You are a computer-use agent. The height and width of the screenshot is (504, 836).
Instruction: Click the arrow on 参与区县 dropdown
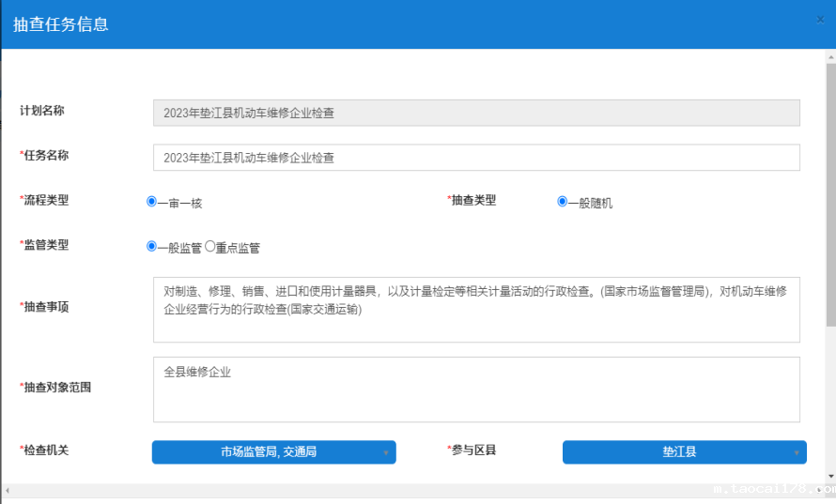[x=797, y=453]
